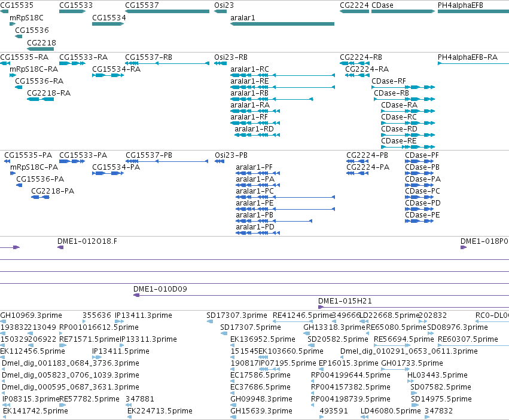Click EST IP07195.5prime
This screenshot has height=420, width=509.
[269, 369]
